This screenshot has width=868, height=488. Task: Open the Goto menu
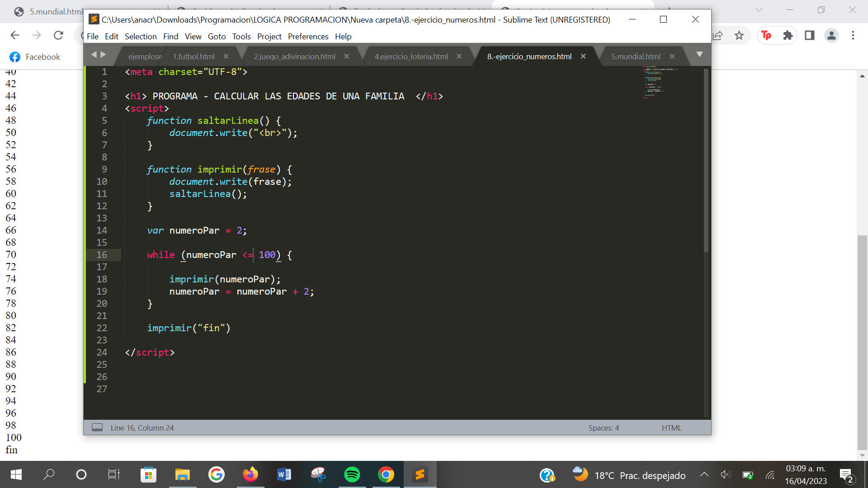point(217,37)
